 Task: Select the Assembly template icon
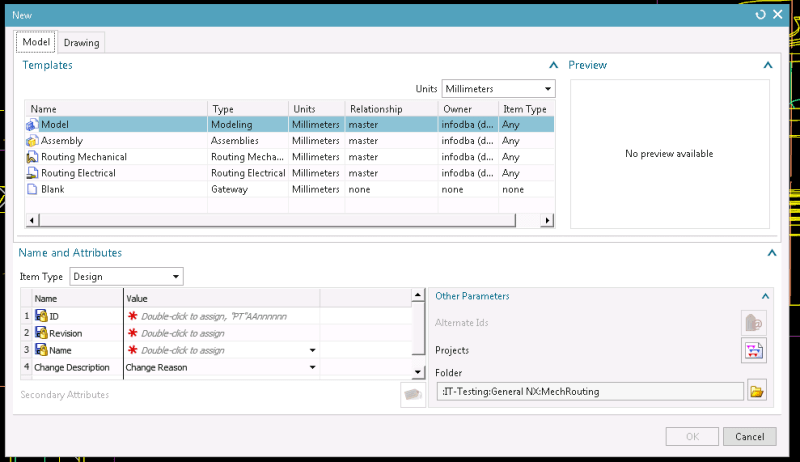pos(32,141)
